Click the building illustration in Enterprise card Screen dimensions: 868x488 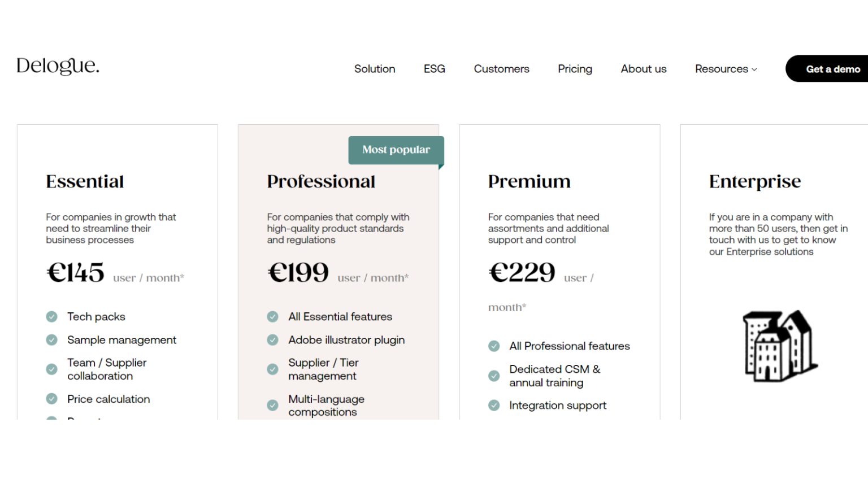pyautogui.click(x=779, y=346)
